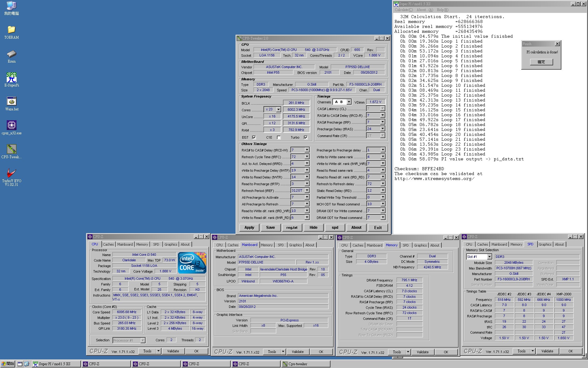Close the Finish dialog with X
This screenshot has width=588, height=368.
coord(557,44)
